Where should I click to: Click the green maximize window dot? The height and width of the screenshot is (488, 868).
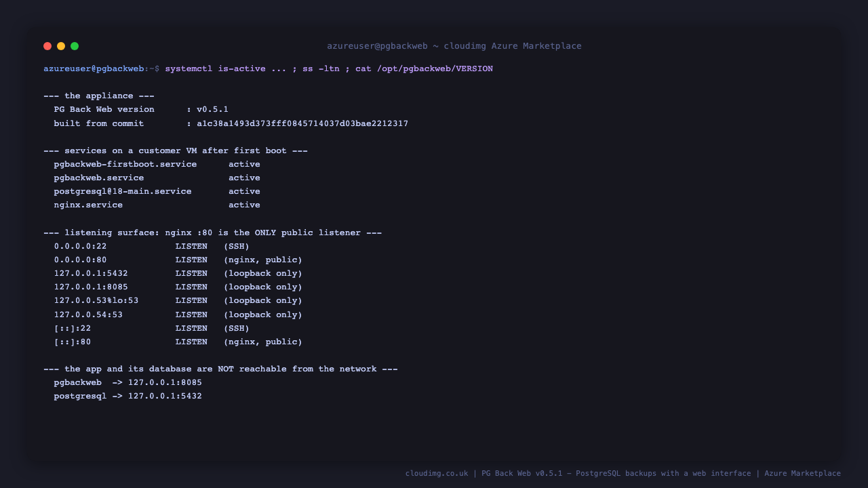pyautogui.click(x=75, y=46)
